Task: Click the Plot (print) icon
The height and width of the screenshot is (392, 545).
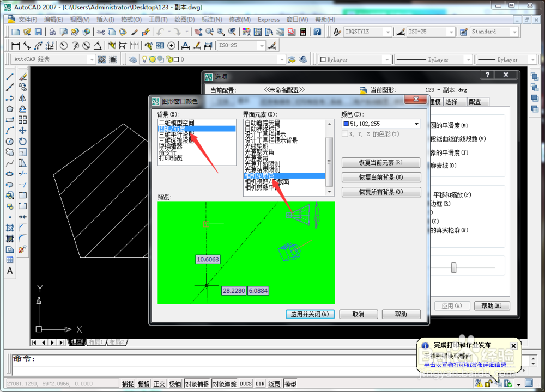Action: click(x=52, y=32)
